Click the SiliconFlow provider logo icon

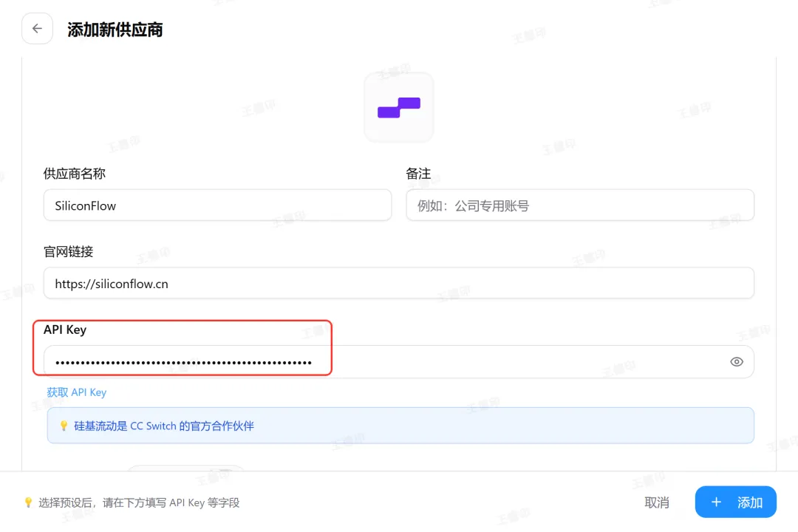(x=399, y=107)
